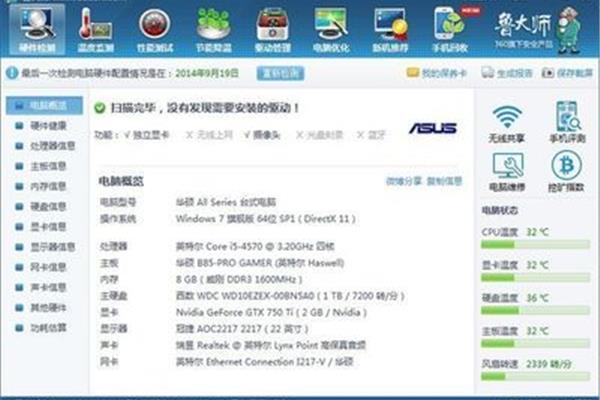Select 电脑概览 in the sidebar
Screen dimensions: 600x400
44,106
